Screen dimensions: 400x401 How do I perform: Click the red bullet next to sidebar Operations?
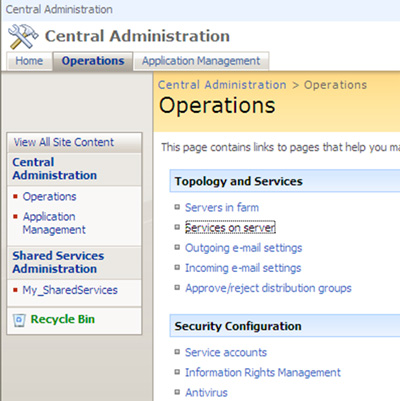click(x=15, y=196)
